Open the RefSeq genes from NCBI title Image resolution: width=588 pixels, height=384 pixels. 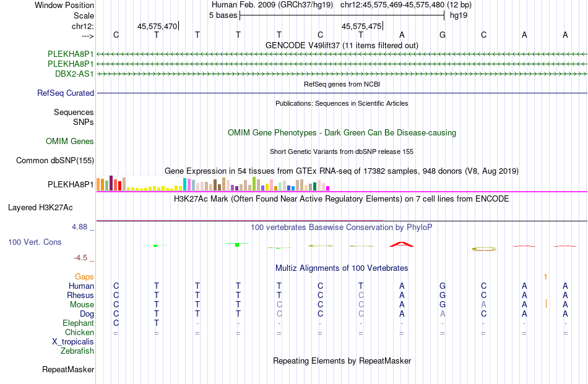342,84
